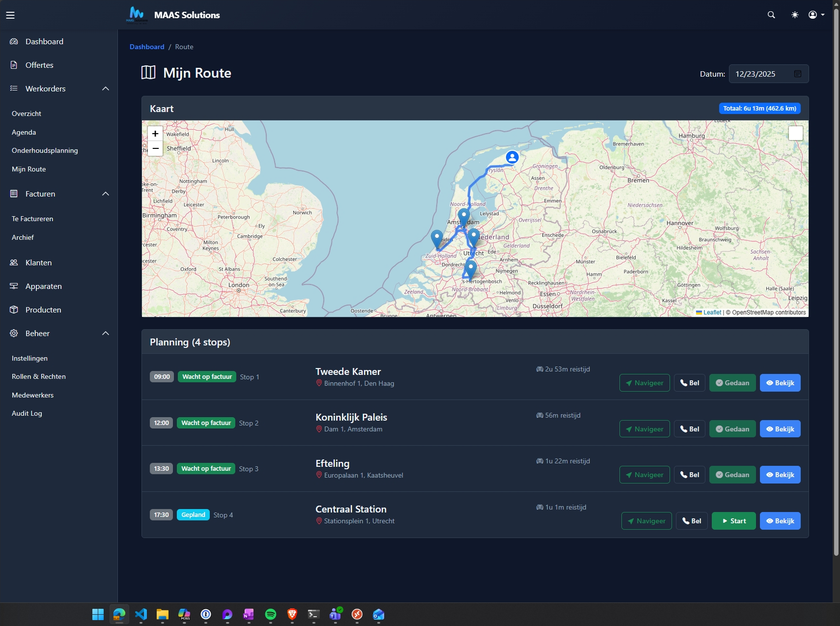The width and height of the screenshot is (840, 626).
Task: Start the Centraal Station stop
Action: pos(733,521)
